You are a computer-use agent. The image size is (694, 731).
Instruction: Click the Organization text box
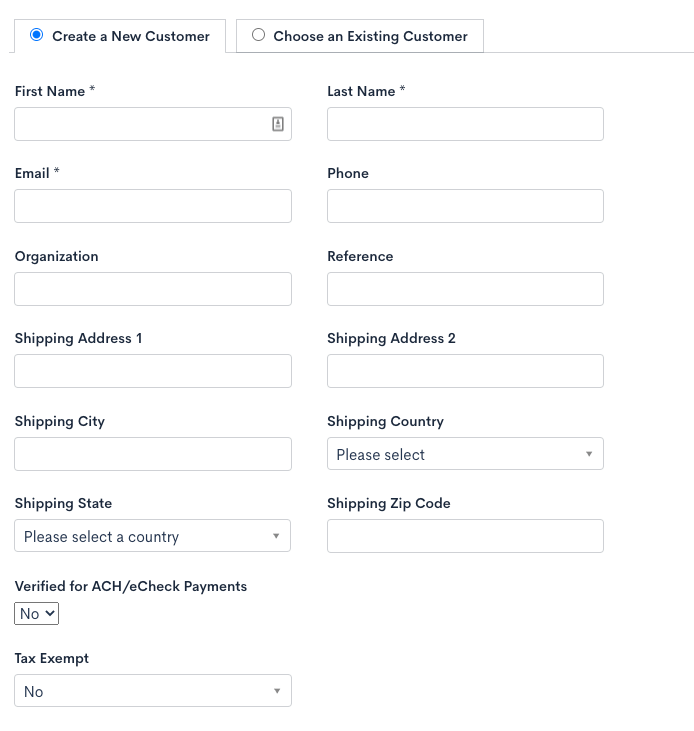click(x=152, y=289)
